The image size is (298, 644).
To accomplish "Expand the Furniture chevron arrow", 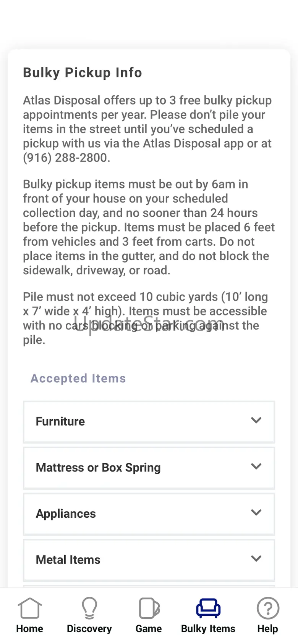I will (256, 420).
